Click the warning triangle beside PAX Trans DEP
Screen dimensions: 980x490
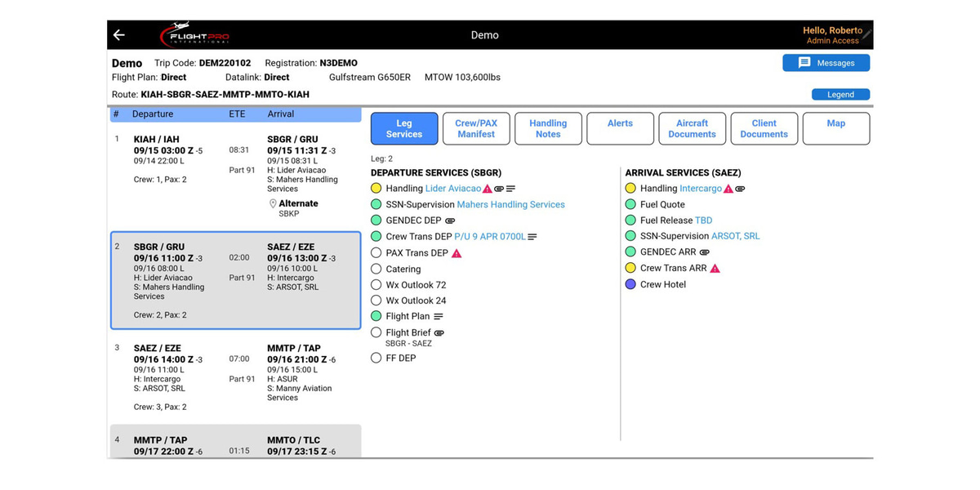[457, 253]
